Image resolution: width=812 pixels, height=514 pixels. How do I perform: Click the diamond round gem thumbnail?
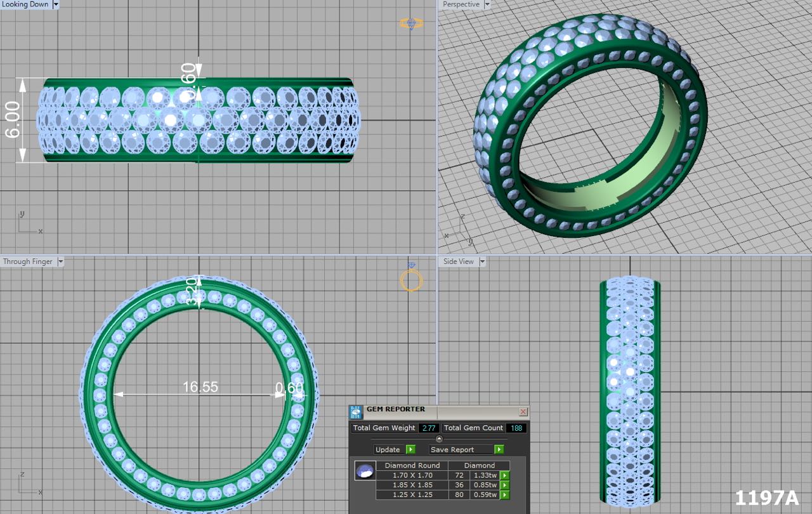tap(365, 471)
